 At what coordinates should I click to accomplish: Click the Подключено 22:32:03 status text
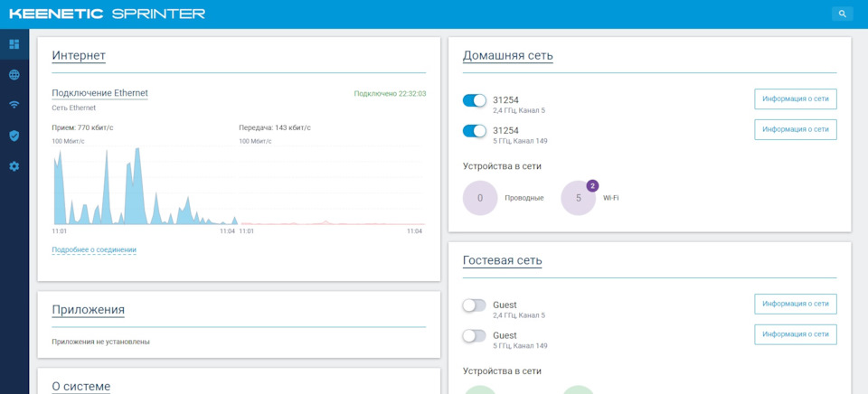click(x=390, y=94)
